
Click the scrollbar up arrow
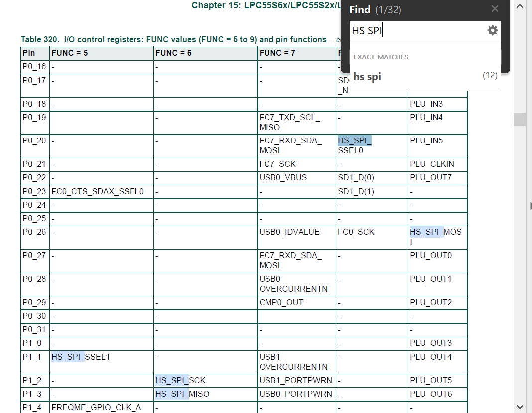pos(520,5)
